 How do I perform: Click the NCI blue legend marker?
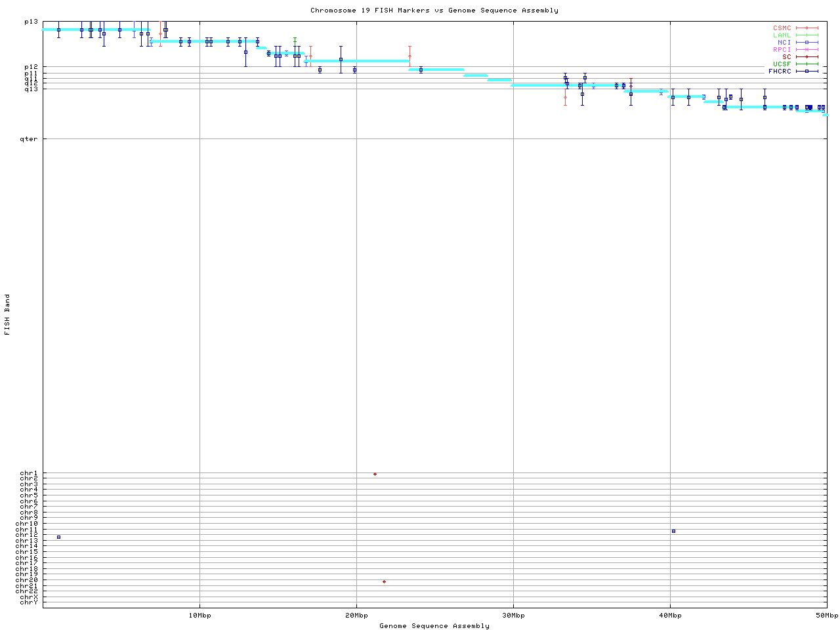[x=807, y=43]
